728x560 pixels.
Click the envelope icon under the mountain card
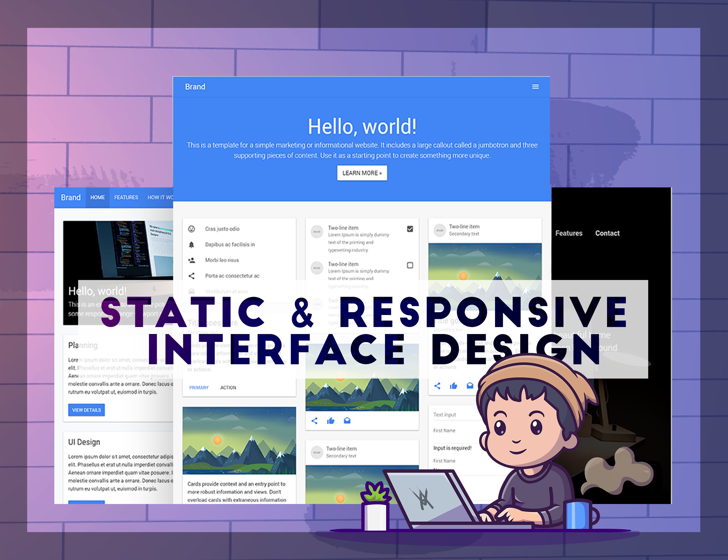pyautogui.click(x=347, y=421)
